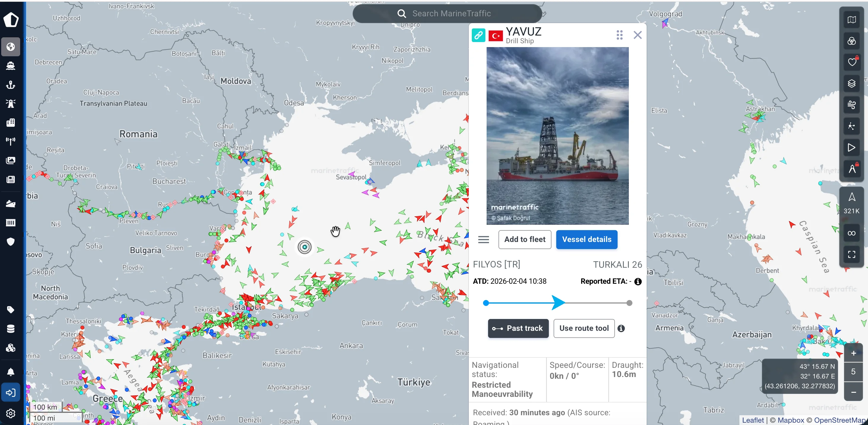Open the Photos gallery icon
868x425 pixels.
click(x=11, y=160)
